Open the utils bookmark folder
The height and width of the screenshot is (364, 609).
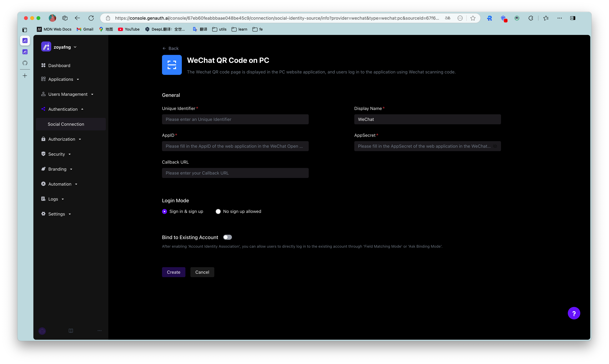pos(219,29)
